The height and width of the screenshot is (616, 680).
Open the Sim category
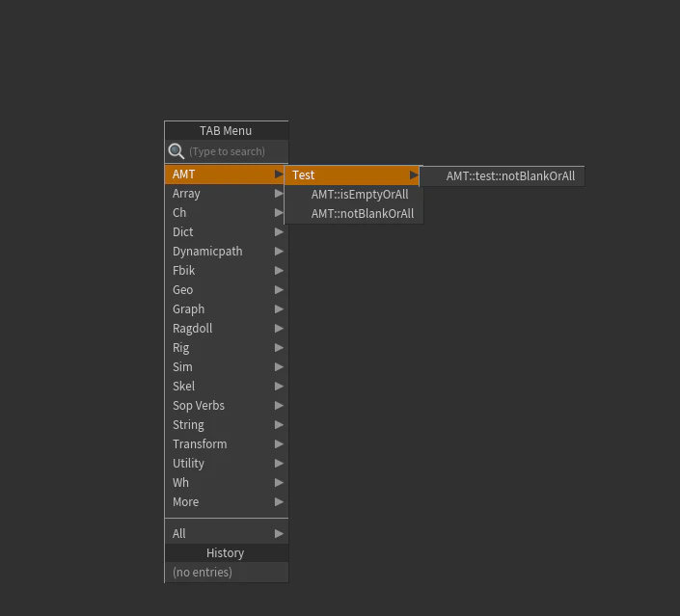(227, 367)
